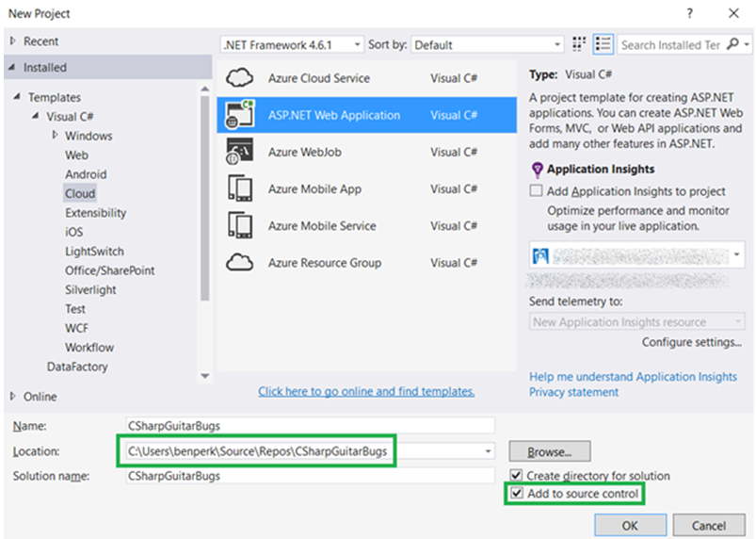Select Silverlight in the templates tree

[x=91, y=290]
